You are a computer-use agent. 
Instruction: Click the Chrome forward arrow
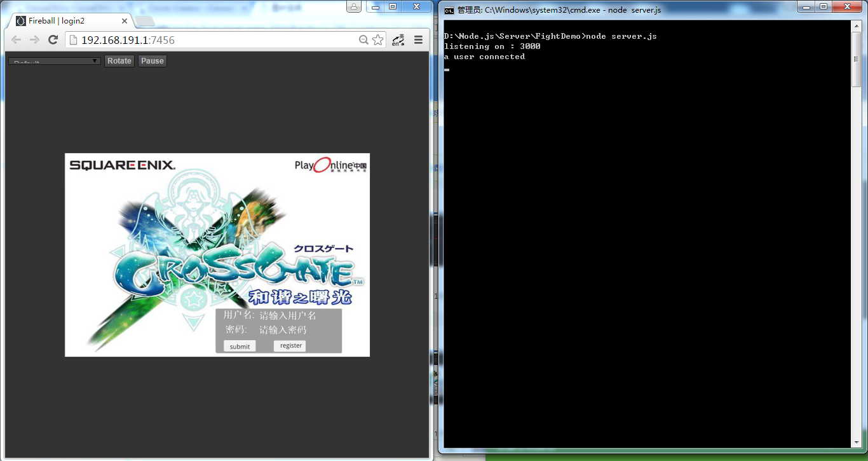pos(34,40)
